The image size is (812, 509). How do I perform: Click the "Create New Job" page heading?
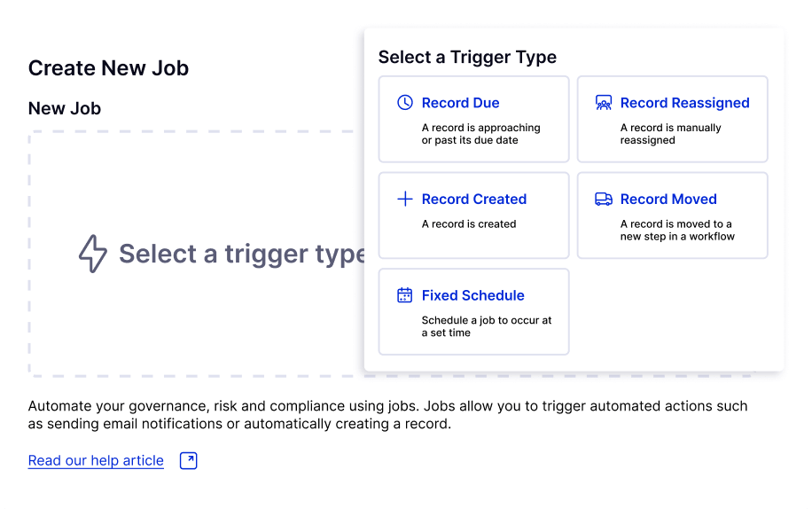(x=108, y=68)
